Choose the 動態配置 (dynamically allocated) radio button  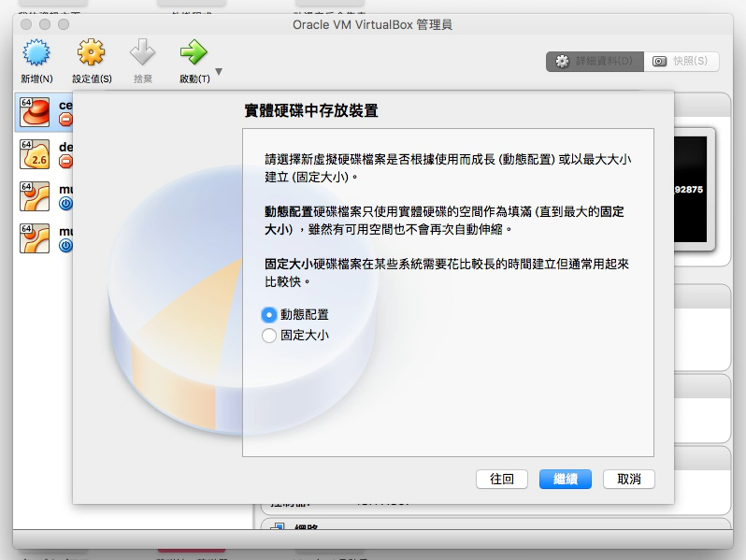[x=269, y=315]
